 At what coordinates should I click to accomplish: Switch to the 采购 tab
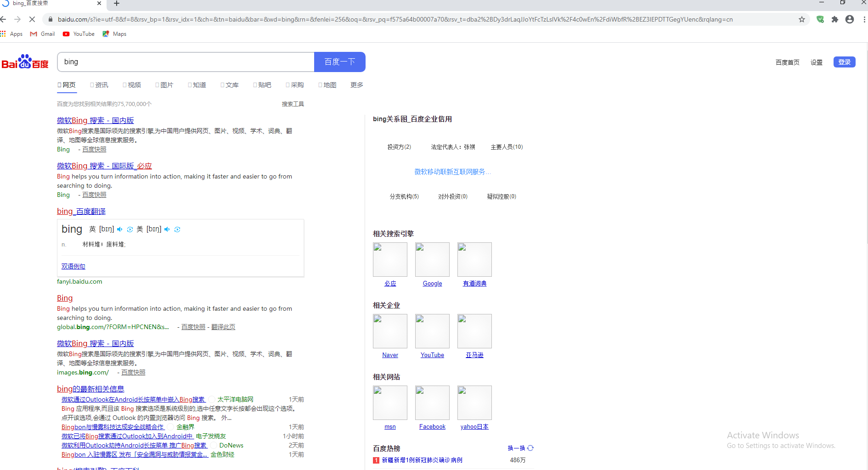(x=295, y=85)
